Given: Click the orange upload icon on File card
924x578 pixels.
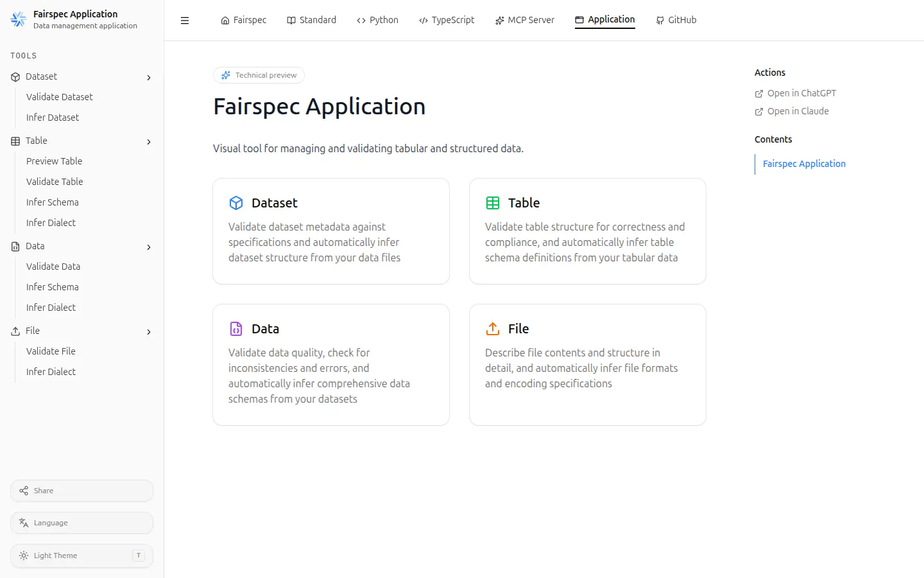Looking at the screenshot, I should coord(493,329).
